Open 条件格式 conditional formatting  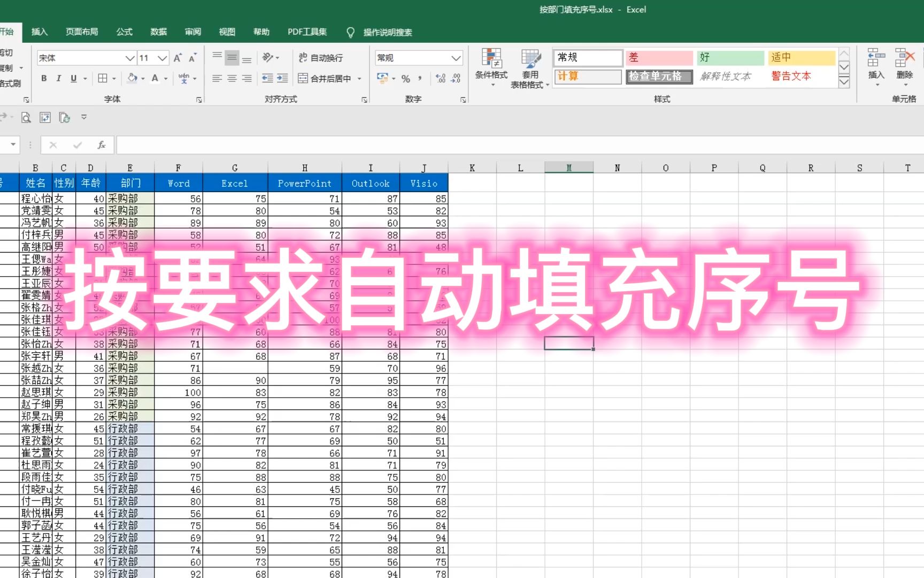click(x=491, y=67)
